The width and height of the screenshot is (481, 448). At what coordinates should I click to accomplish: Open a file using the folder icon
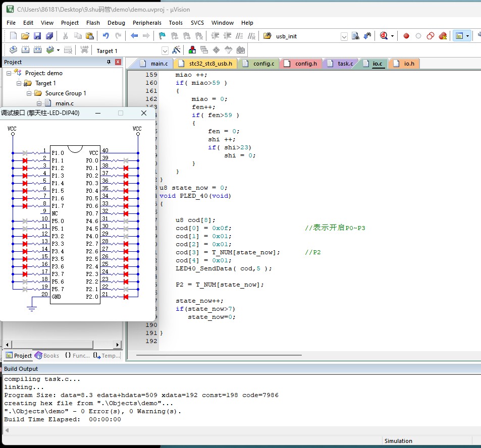(25, 36)
